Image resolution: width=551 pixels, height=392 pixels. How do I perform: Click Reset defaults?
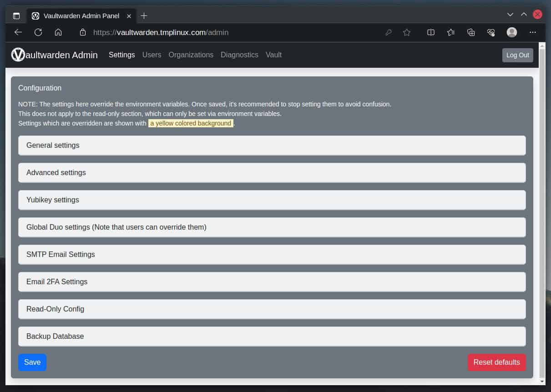pyautogui.click(x=496, y=362)
